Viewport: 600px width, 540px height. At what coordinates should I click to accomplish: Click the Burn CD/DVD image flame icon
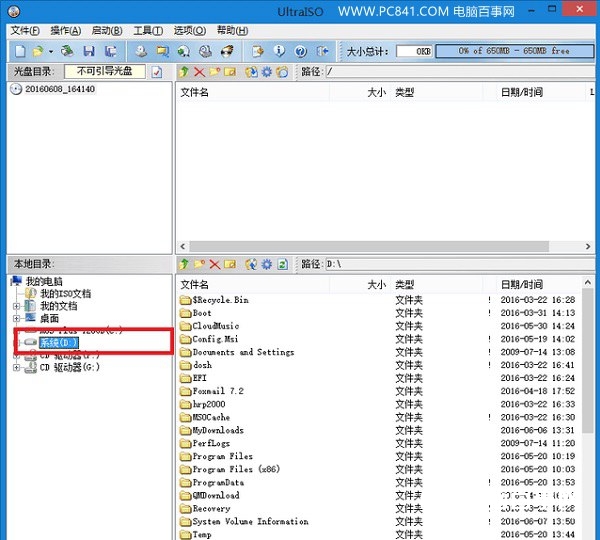[227, 51]
